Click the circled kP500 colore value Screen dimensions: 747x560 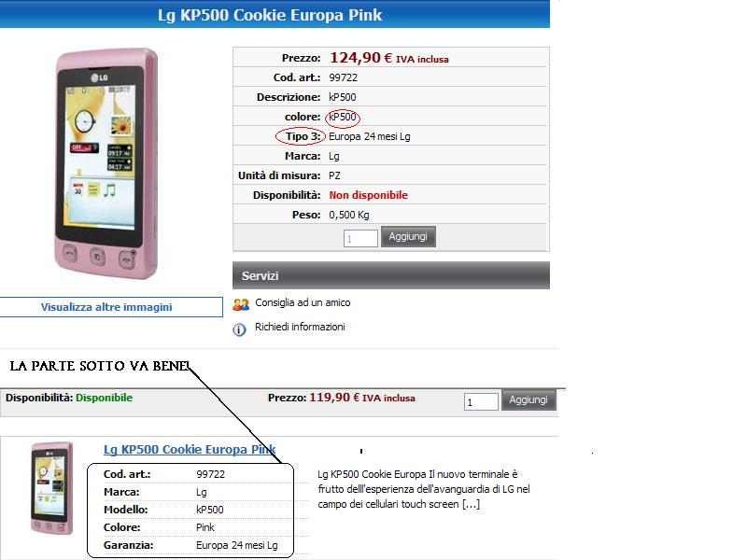tap(343, 118)
